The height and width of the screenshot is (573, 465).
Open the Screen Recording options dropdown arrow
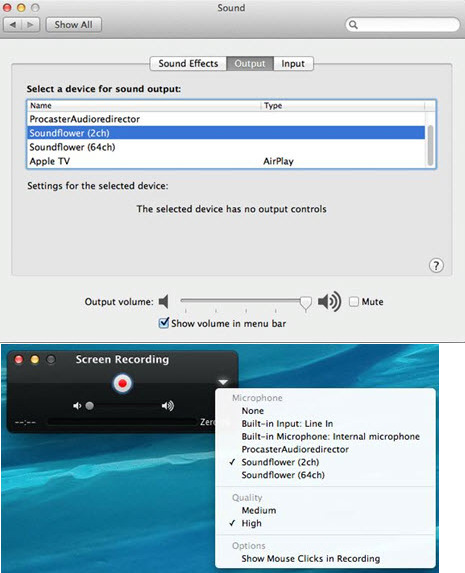[x=223, y=382]
